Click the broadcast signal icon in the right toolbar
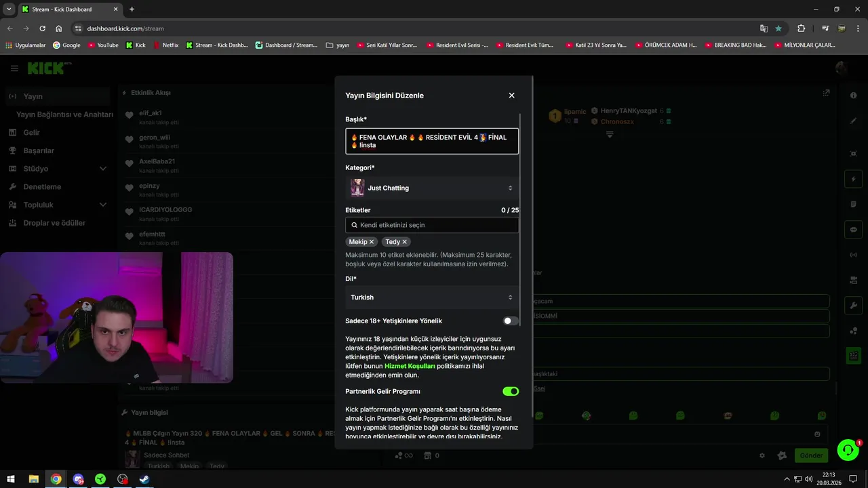 [853, 255]
